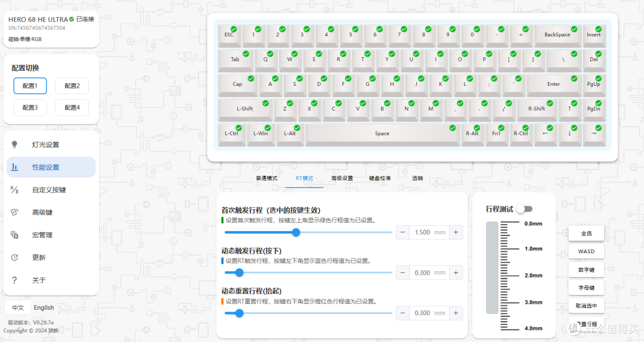Select the Space bar key
Viewport: 644px width, 342px height.
pos(382,135)
